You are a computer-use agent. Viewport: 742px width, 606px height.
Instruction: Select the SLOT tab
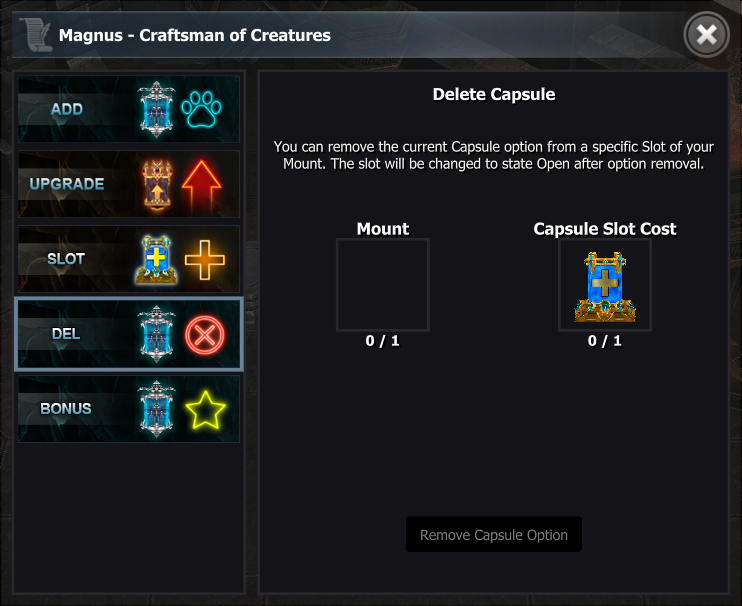67,259
